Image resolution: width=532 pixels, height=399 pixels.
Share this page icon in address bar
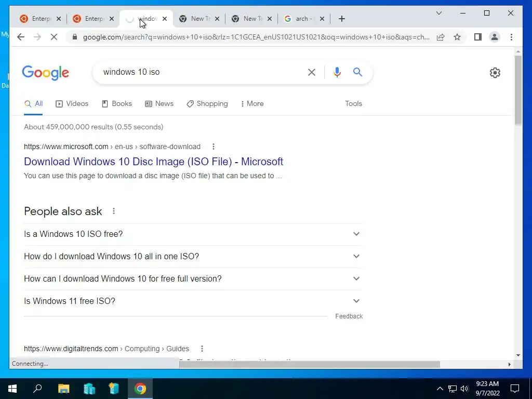[x=441, y=37]
